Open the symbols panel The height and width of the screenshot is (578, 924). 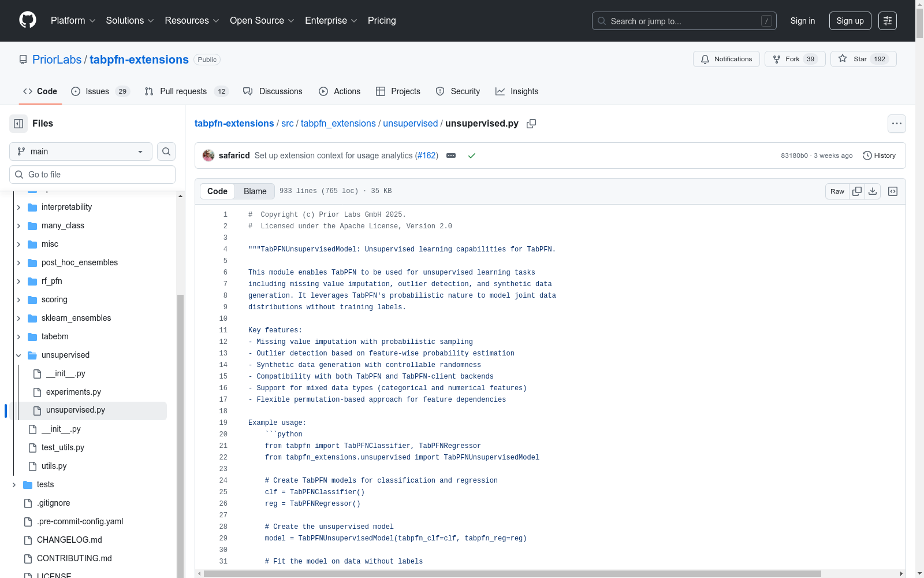point(893,191)
